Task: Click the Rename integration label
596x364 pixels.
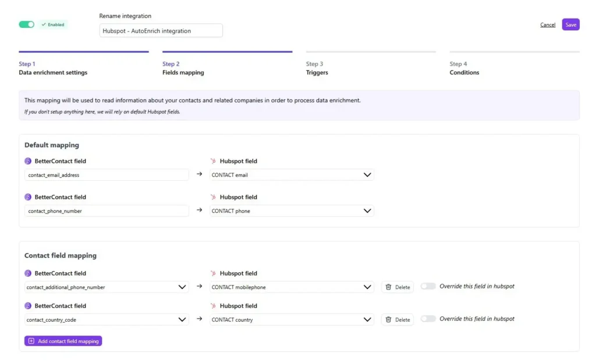Action: [125, 16]
